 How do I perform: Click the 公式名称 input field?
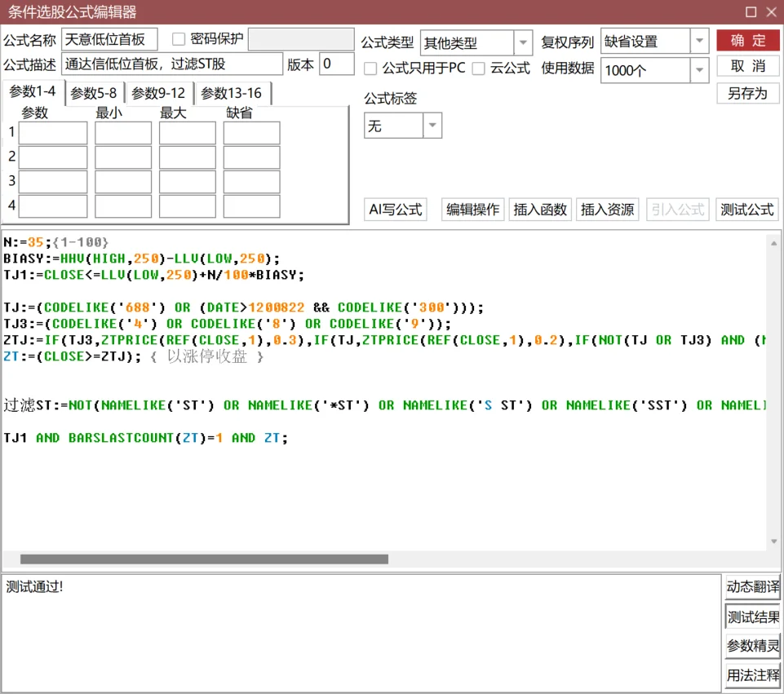click(x=109, y=39)
